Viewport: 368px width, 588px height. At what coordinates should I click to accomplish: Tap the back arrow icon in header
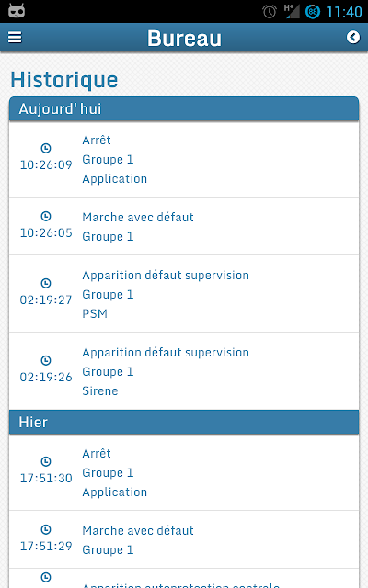[353, 37]
